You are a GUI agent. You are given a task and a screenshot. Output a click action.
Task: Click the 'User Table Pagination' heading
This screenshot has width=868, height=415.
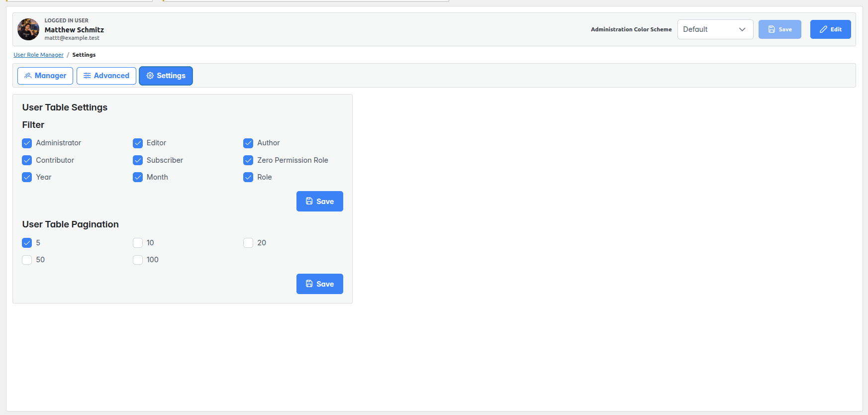click(x=71, y=224)
